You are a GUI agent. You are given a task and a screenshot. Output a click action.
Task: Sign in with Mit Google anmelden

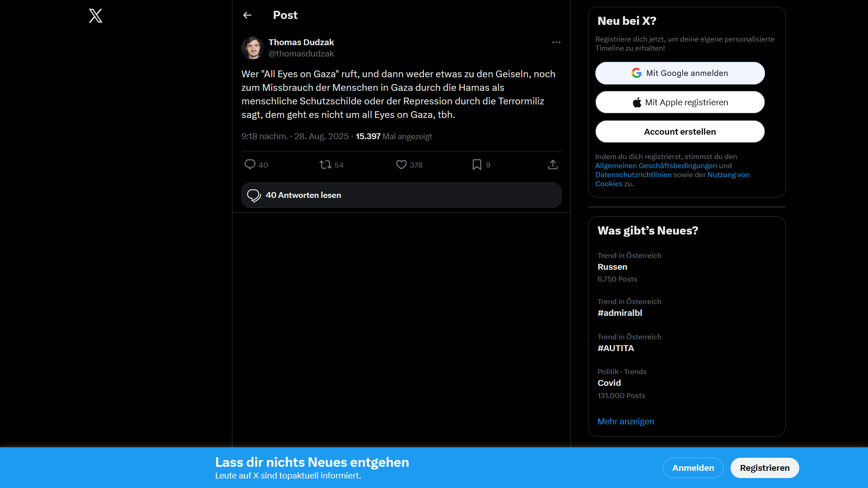point(679,73)
